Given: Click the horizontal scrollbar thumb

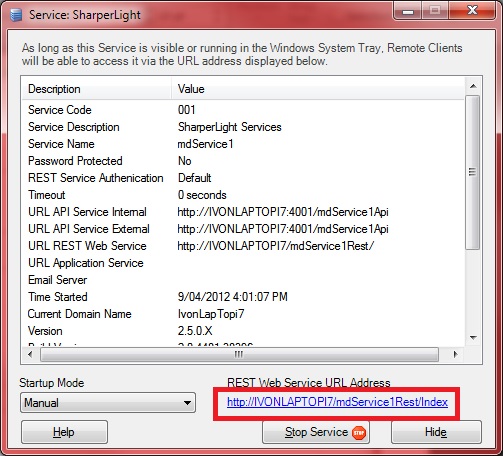Looking at the screenshot, I should point(239,354).
